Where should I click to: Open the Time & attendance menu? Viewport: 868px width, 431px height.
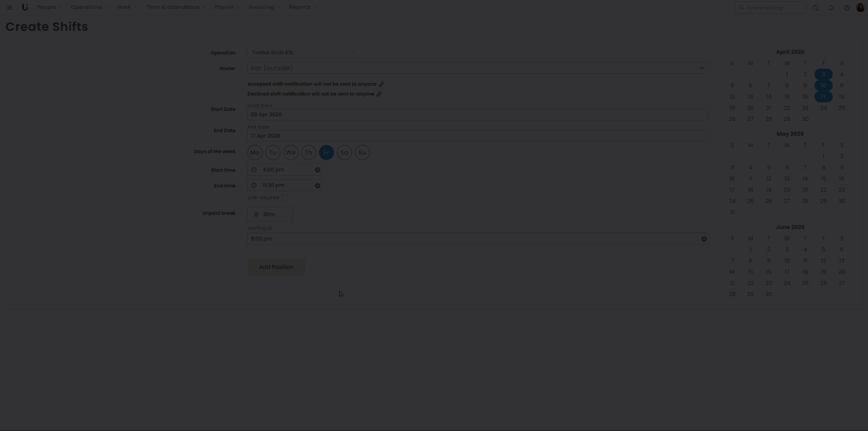pyautogui.click(x=175, y=7)
